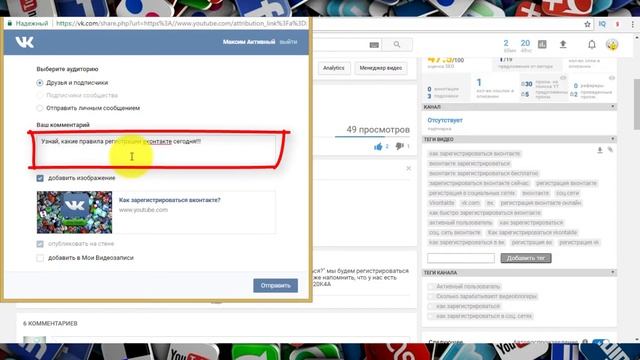Viewport: 640px width, 360px height.
Task: Check the "Сколько зарабатывают видеоблогеры" channel tag
Action: (431, 296)
